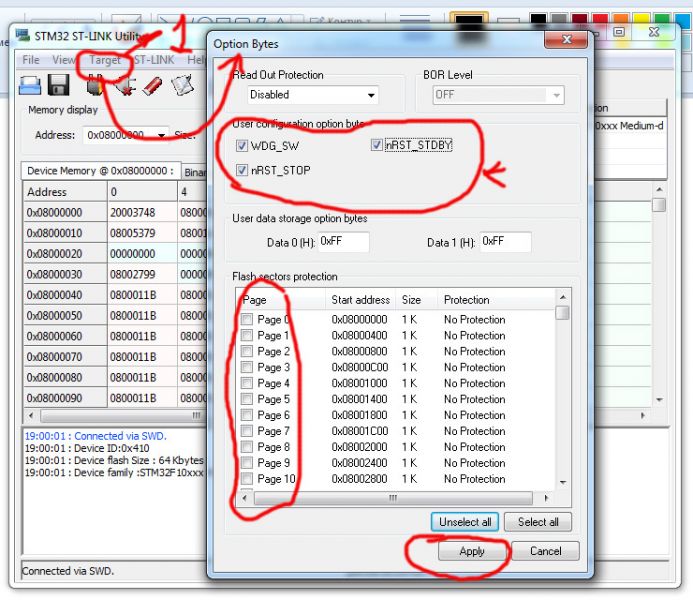Check the Page 8 protection checkbox
This screenshot has height=600, width=693.
tap(247, 447)
